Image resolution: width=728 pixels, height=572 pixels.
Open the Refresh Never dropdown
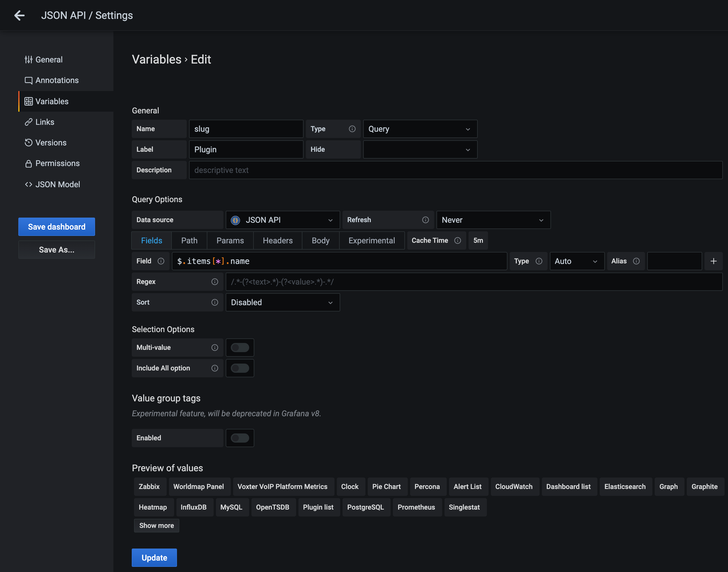click(x=493, y=220)
